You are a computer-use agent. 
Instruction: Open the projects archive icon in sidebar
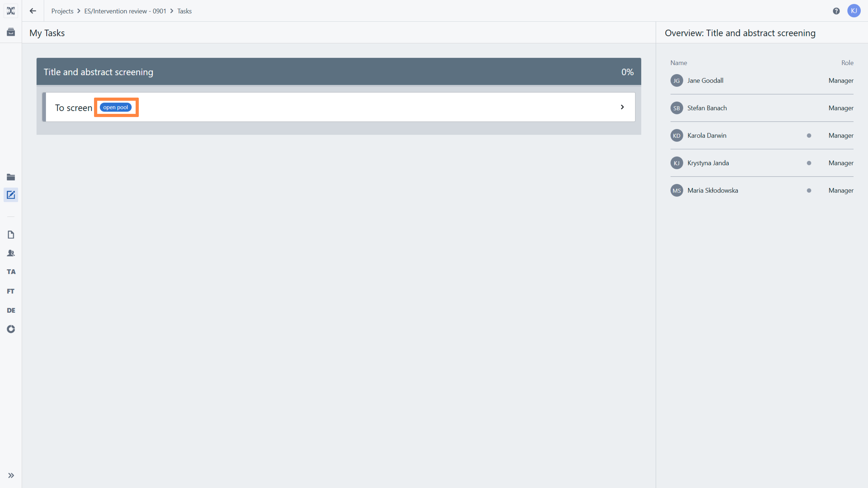coord(10,32)
